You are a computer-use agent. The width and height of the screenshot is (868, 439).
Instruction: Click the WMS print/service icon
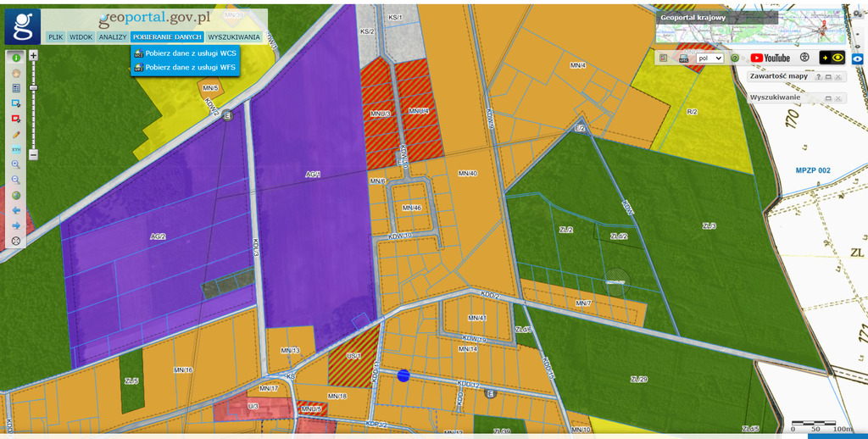pyautogui.click(x=683, y=58)
